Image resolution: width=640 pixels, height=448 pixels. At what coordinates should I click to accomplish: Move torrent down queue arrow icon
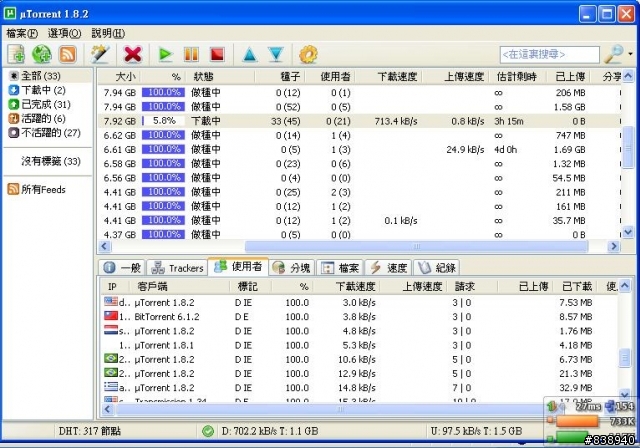click(276, 54)
